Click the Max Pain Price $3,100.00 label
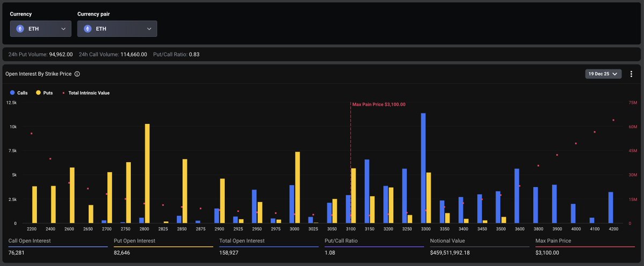 (379, 105)
